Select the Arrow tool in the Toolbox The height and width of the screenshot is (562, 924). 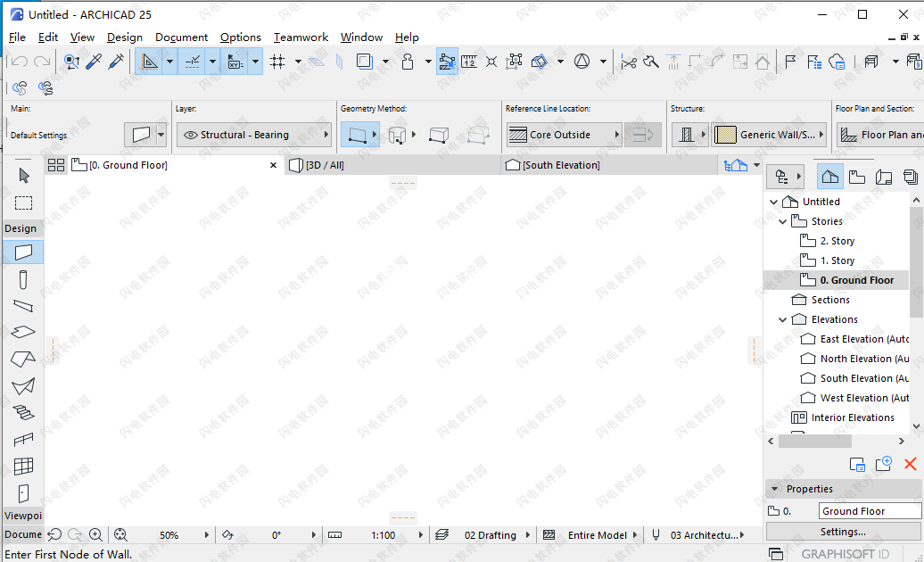[23, 176]
